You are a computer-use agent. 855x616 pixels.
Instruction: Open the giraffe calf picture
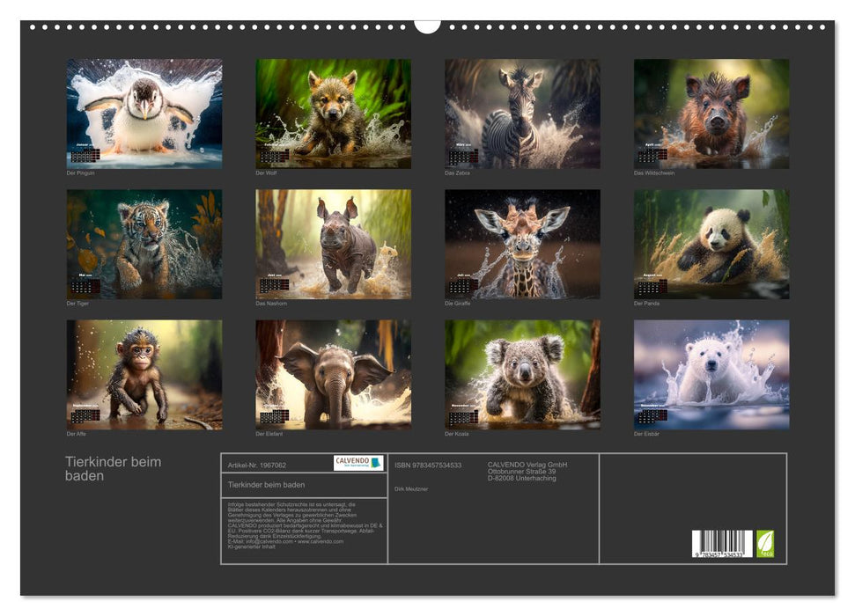522,244
